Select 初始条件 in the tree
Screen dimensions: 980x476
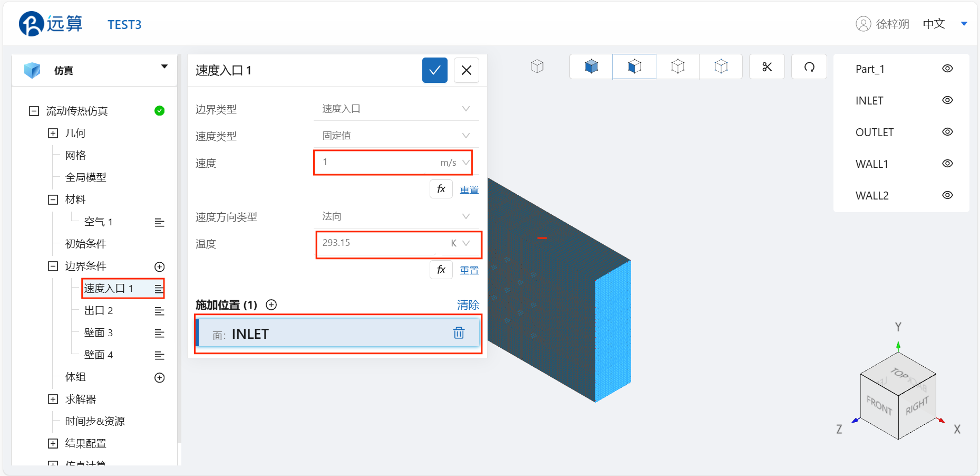pyautogui.click(x=86, y=244)
